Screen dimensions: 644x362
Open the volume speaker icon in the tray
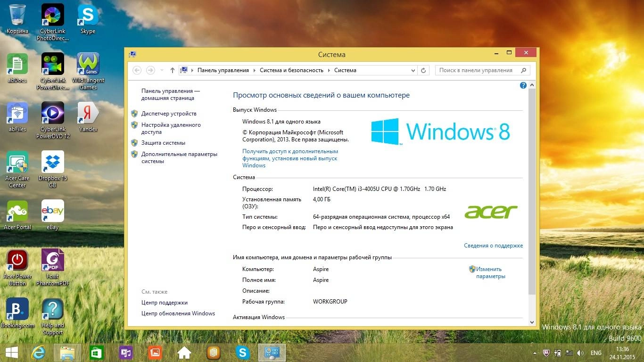coord(580,353)
